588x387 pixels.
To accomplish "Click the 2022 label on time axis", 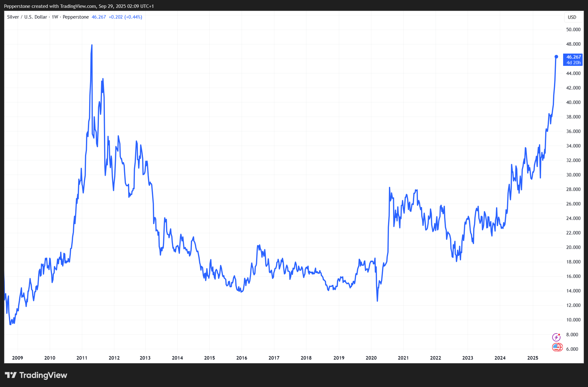I will pos(436,358).
